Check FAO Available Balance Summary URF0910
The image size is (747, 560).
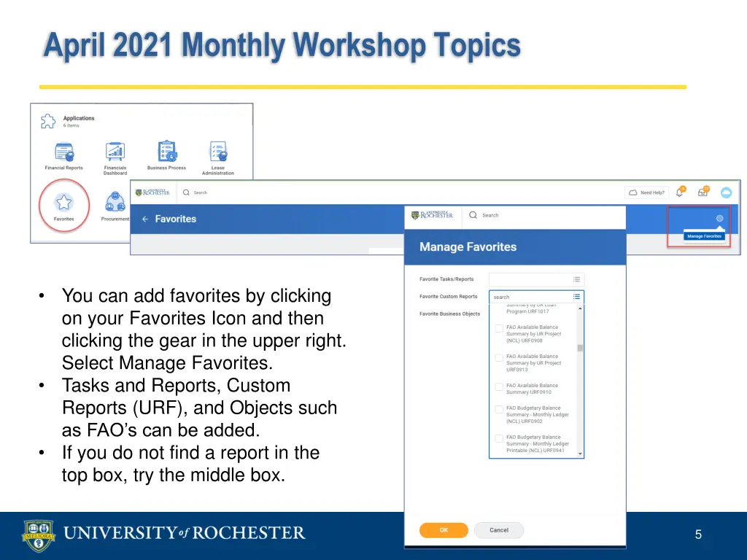tap(499, 386)
